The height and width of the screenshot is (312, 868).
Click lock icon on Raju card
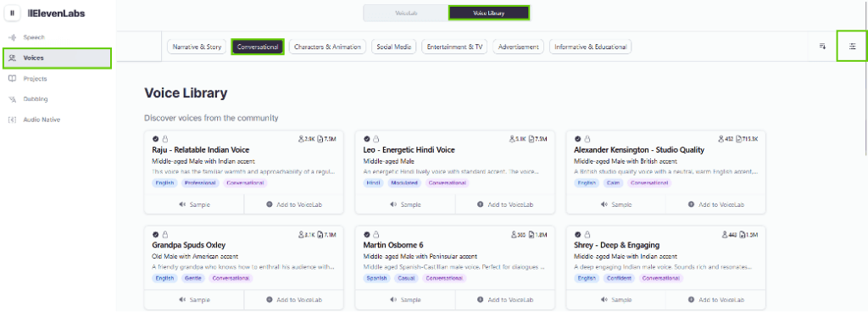click(164, 139)
